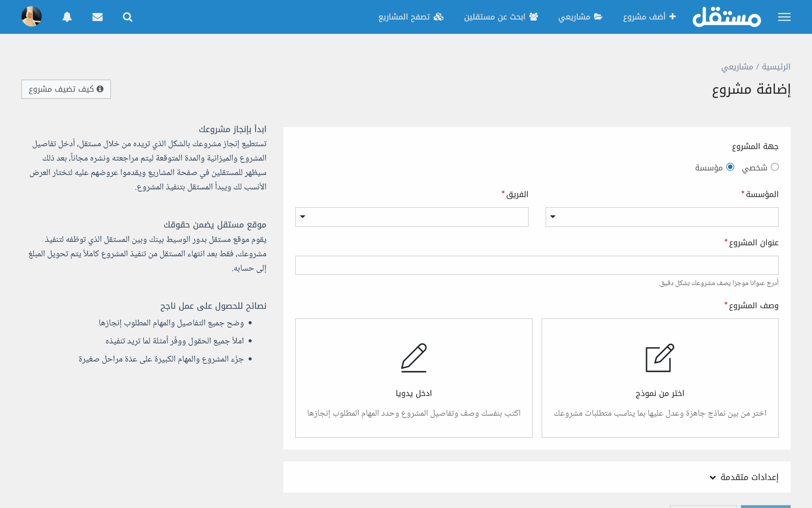Open مشاريعي in the navbar
The height and width of the screenshot is (508, 812).
coord(580,17)
